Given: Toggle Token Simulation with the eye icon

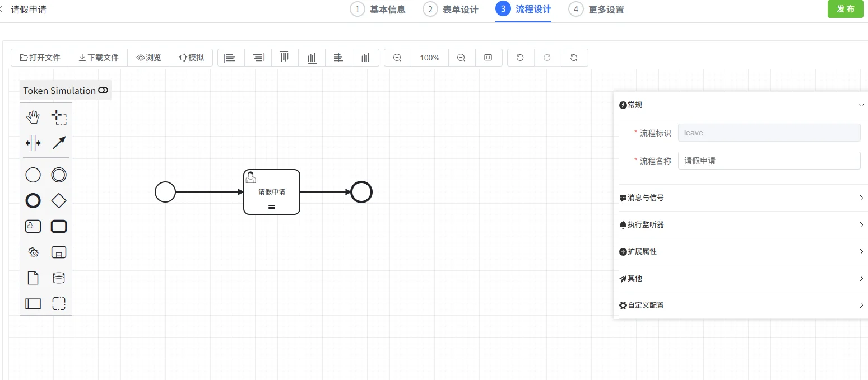Looking at the screenshot, I should (x=103, y=90).
